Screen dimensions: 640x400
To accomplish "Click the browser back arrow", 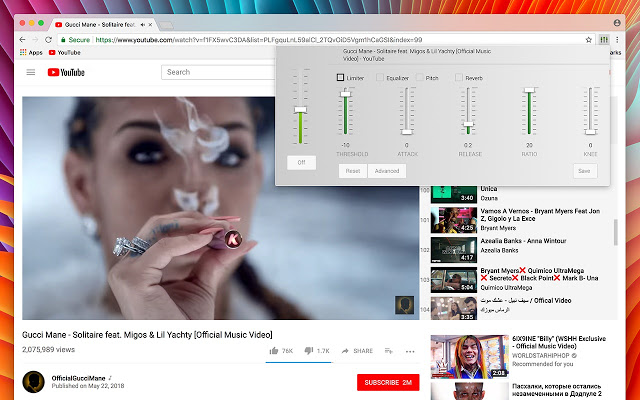I will [x=22, y=40].
